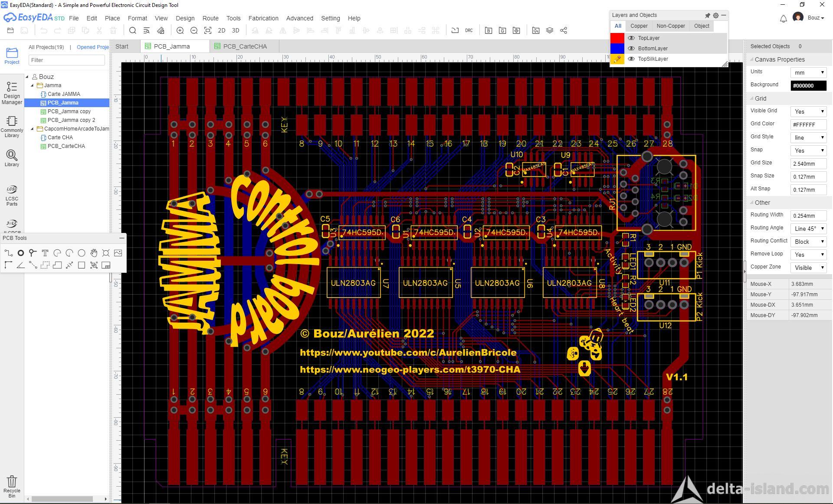The image size is (833, 504).
Task: Open the LCSC Parts sidebar
Action: click(12, 195)
